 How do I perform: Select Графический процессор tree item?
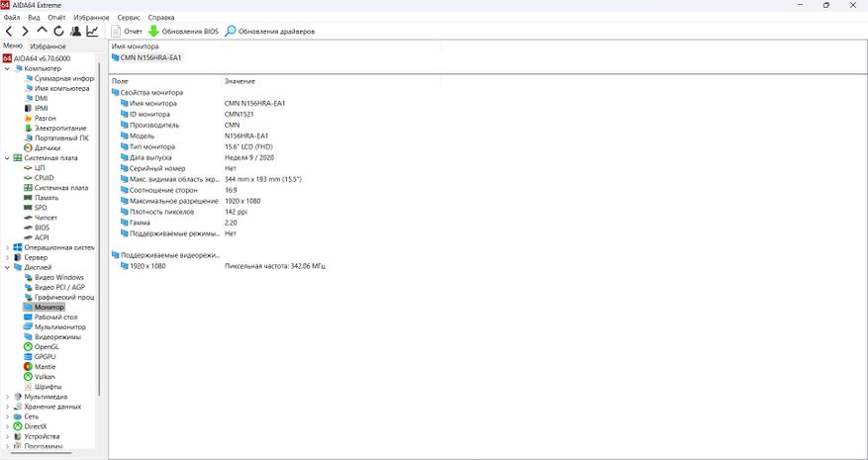point(59,297)
